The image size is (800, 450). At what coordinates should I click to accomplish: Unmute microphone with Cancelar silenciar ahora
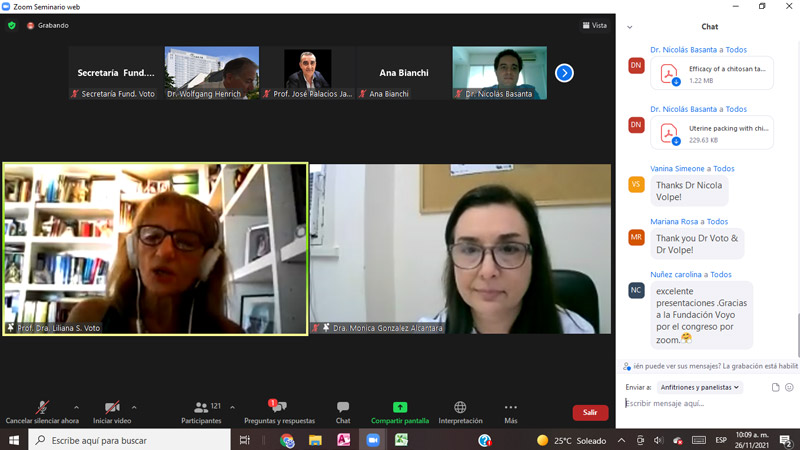(x=42, y=412)
